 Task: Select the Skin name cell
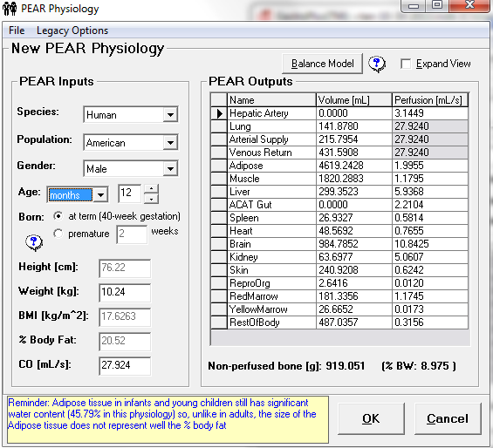click(x=271, y=270)
